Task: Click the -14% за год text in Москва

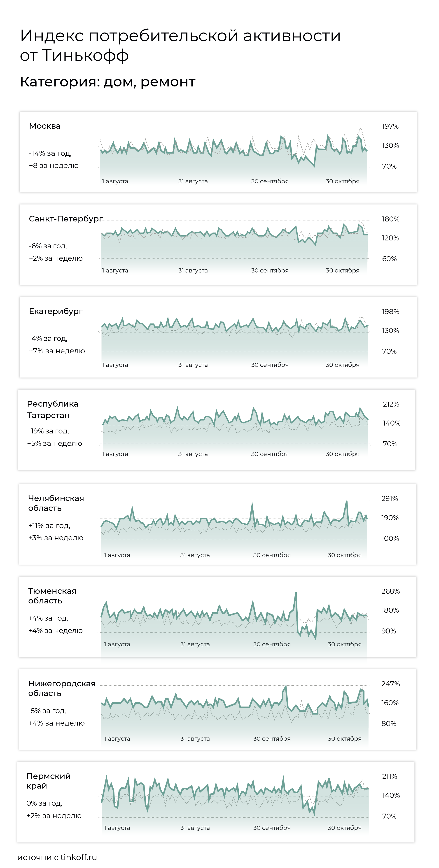Action: (50, 153)
